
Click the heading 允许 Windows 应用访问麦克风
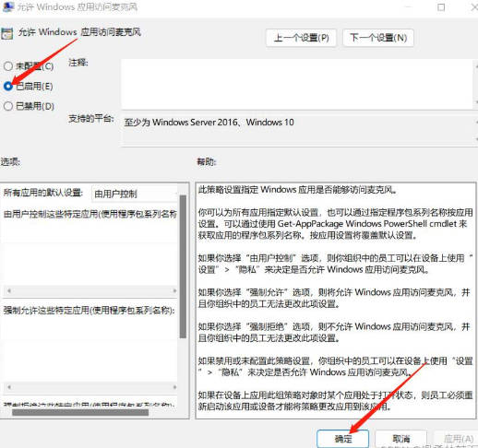[79, 32]
